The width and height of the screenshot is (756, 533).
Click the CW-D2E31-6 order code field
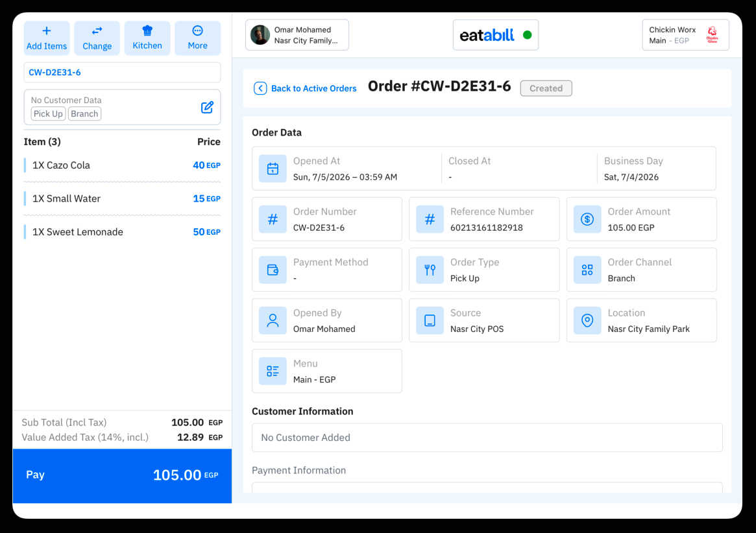tap(122, 72)
